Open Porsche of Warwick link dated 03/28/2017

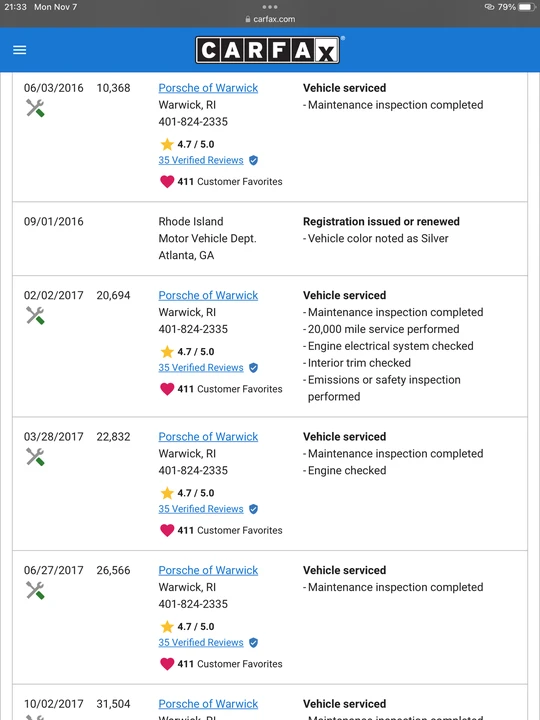(x=208, y=437)
